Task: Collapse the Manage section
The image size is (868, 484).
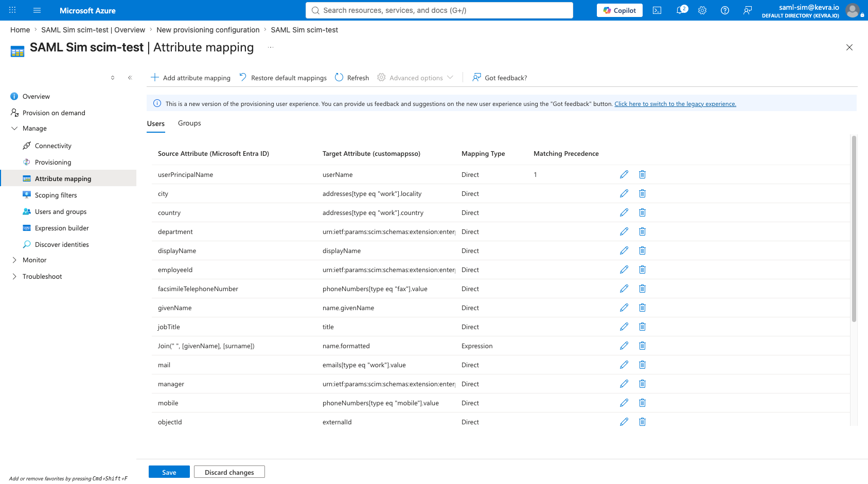Action: tap(14, 128)
